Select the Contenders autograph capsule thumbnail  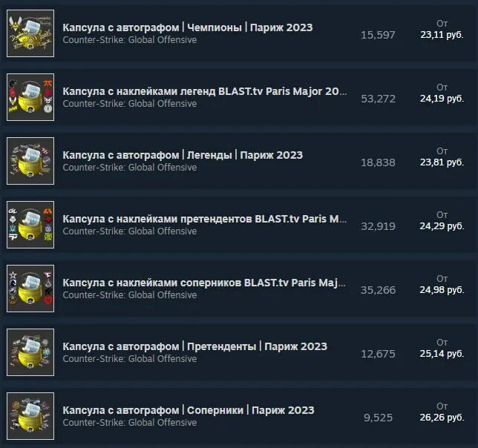30,352
